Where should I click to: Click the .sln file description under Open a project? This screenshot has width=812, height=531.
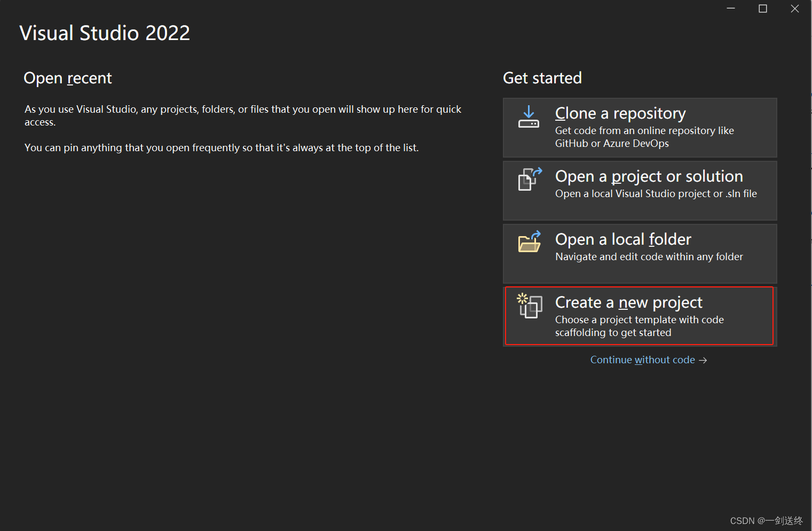click(656, 194)
